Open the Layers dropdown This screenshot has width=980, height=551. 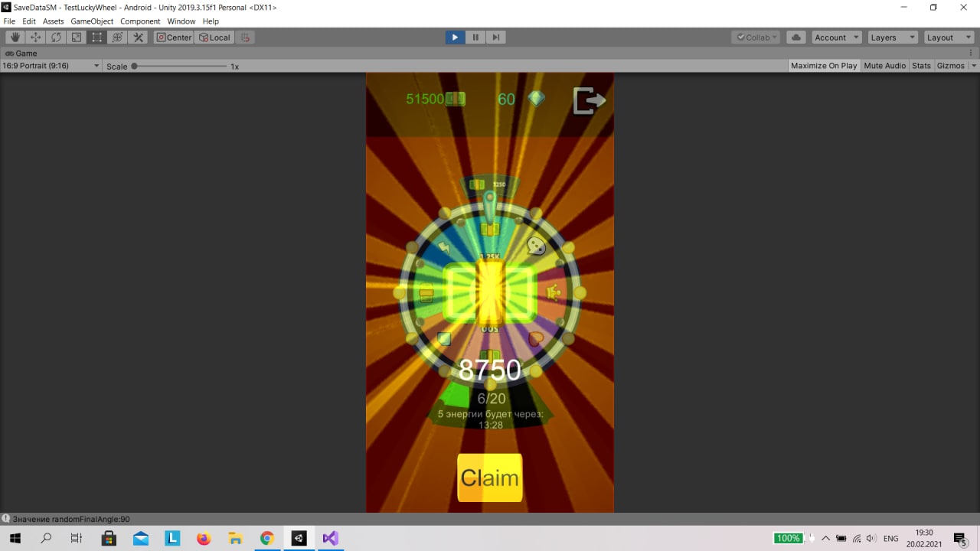(x=892, y=37)
